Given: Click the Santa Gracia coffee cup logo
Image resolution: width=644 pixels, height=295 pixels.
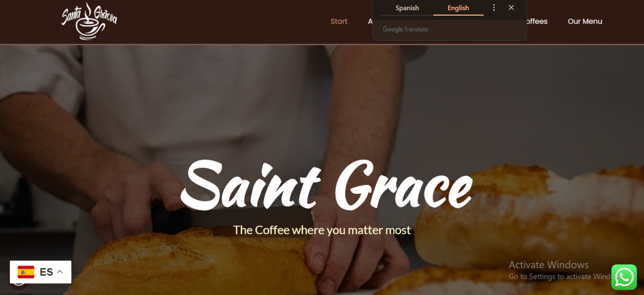Looking at the screenshot, I should click(89, 21).
